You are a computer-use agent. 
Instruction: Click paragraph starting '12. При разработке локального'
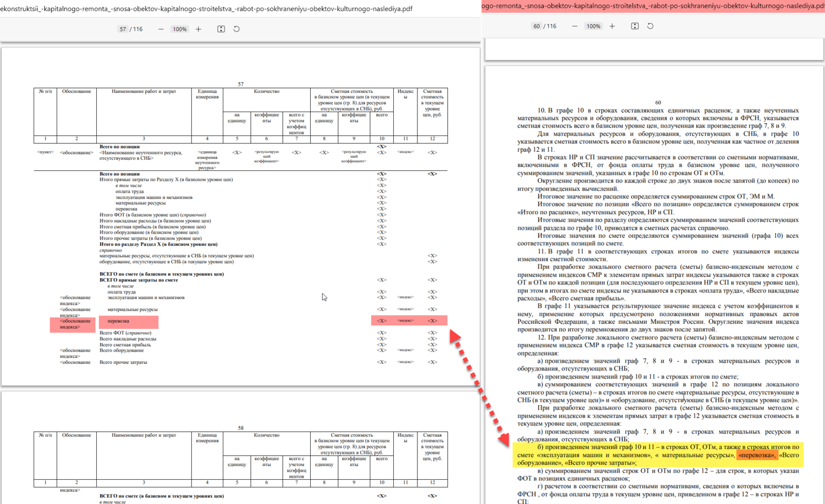[658, 345]
